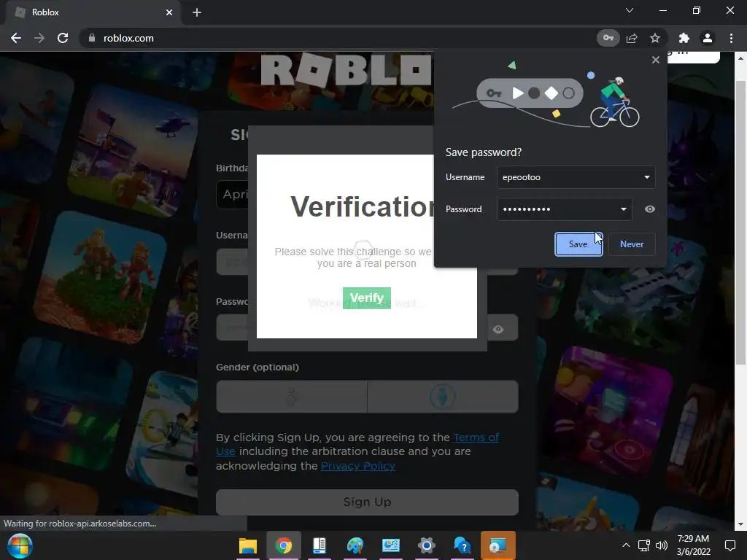The width and height of the screenshot is (747, 560).
Task: Click the Username field showing epeootoo
Action: (576, 177)
